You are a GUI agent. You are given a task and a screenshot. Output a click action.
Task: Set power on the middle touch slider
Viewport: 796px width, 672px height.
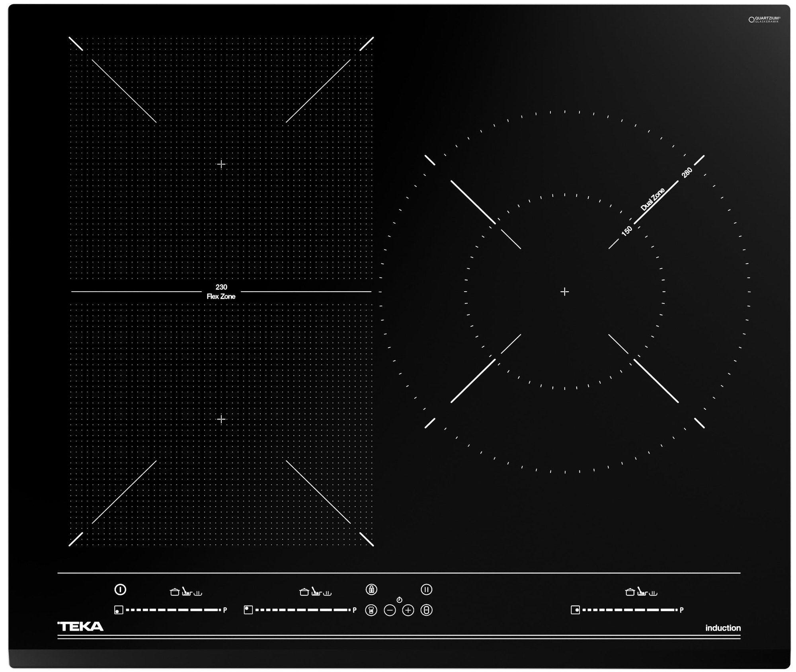click(303, 610)
